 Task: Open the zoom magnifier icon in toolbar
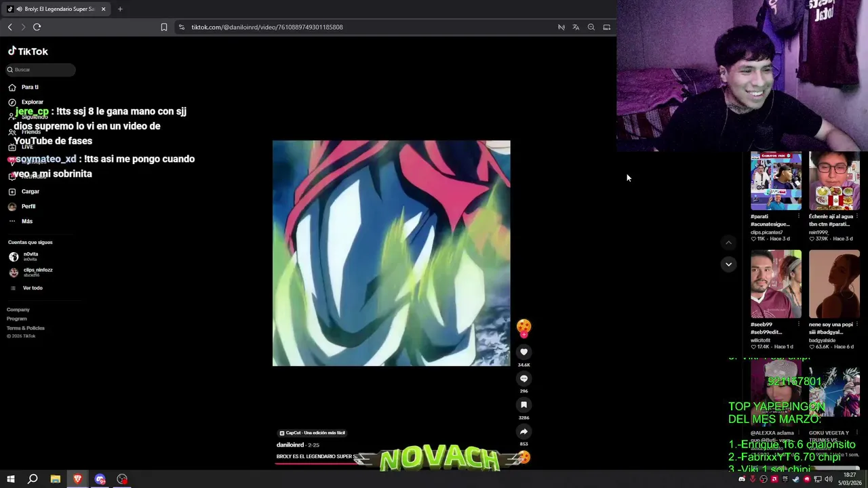tap(591, 27)
